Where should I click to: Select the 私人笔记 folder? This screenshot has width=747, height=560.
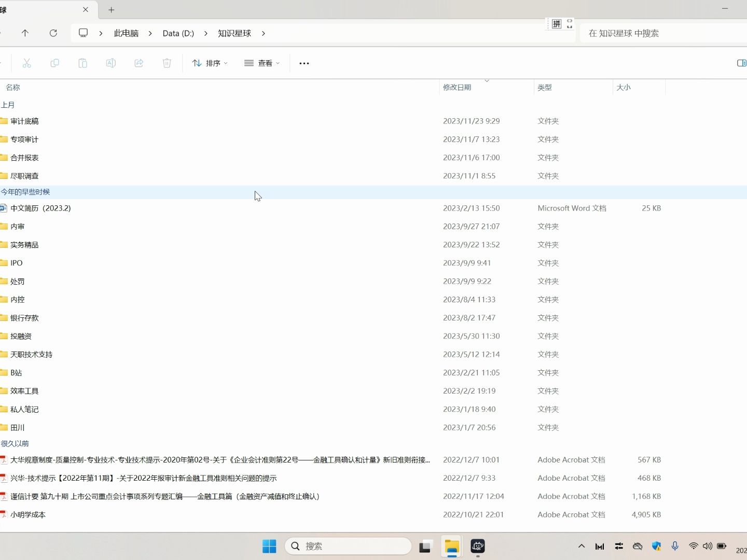pos(24,410)
